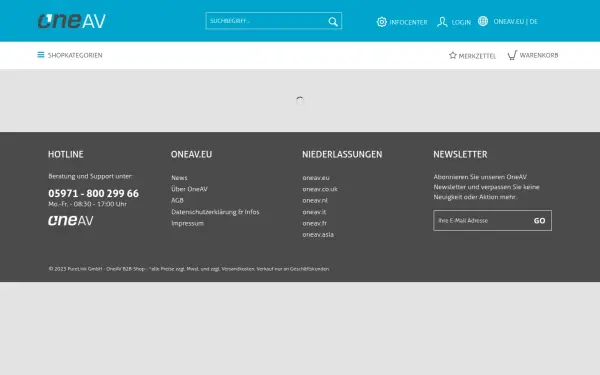600x375 pixels.
Task: Expand the Shopkategorien menu
Action: (75, 55)
